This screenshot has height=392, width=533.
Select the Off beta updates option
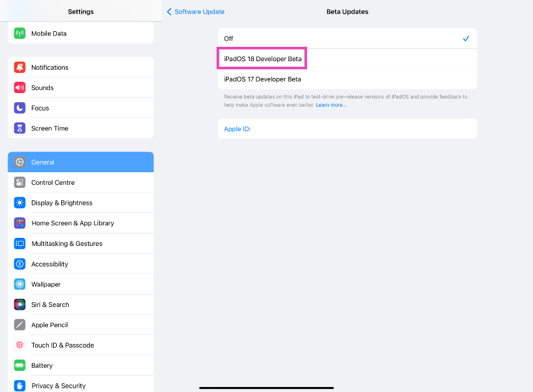pos(347,39)
